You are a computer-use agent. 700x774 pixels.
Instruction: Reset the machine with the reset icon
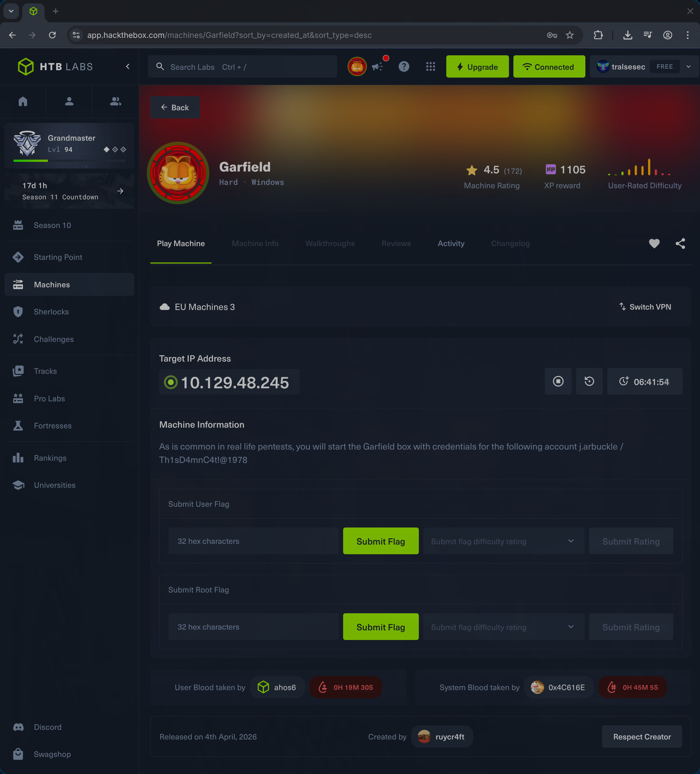589,381
